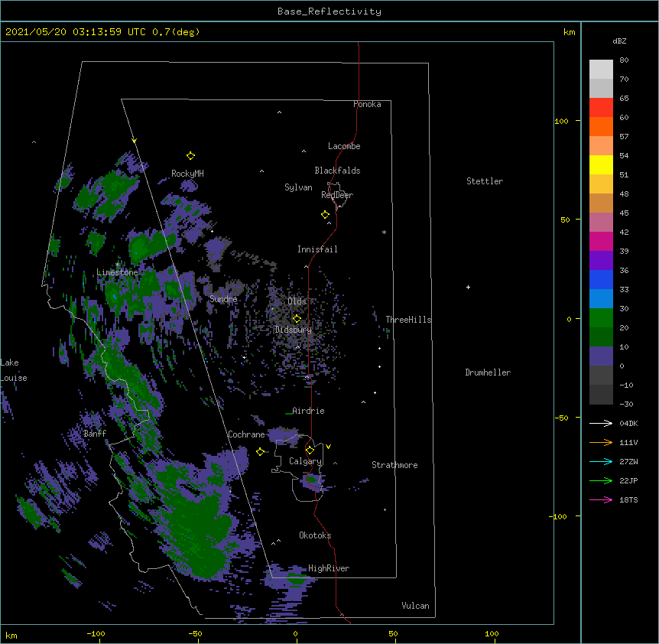
Task: Select the yellow diamond marker below Cochrane
Action: coord(260,451)
